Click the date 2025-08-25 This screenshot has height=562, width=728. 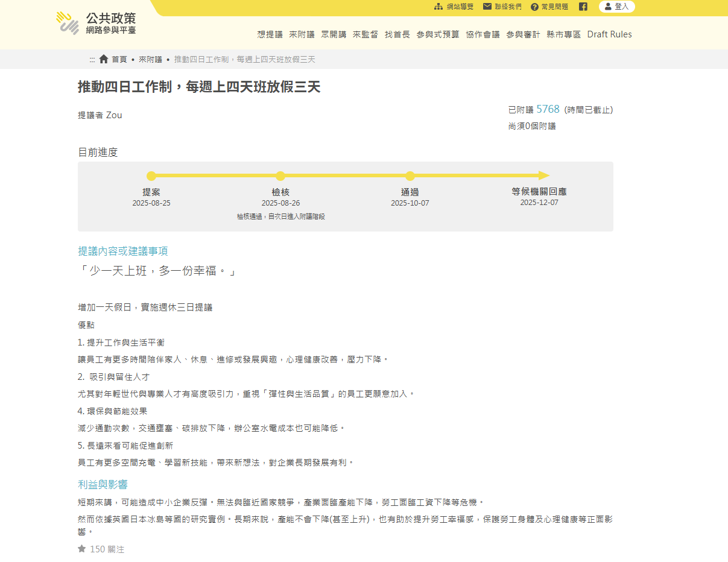pyautogui.click(x=151, y=203)
